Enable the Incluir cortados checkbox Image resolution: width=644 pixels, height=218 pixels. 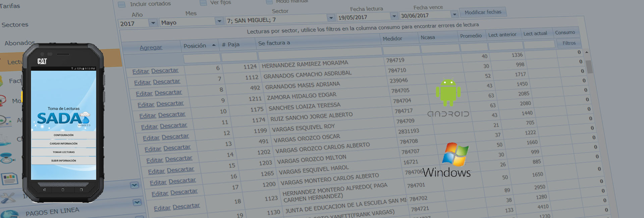click(x=122, y=4)
